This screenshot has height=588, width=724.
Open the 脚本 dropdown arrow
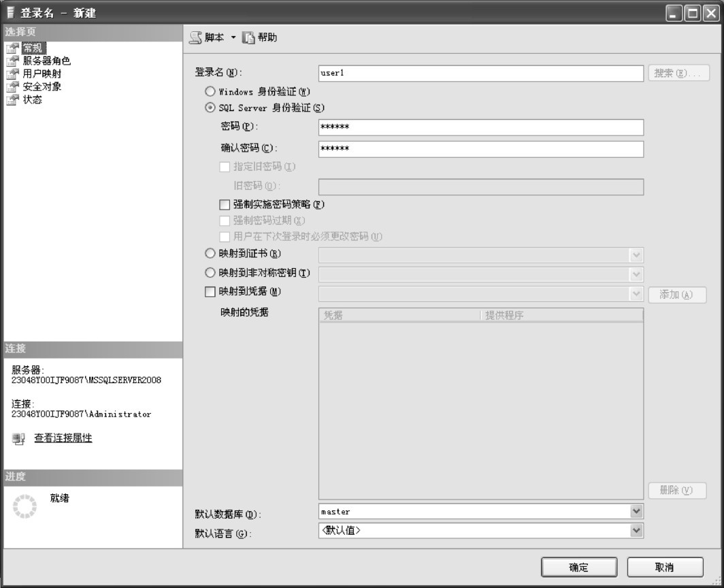coord(233,37)
